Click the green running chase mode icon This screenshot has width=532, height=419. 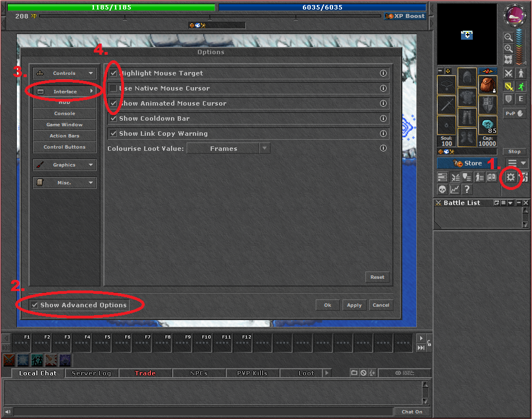(521, 86)
